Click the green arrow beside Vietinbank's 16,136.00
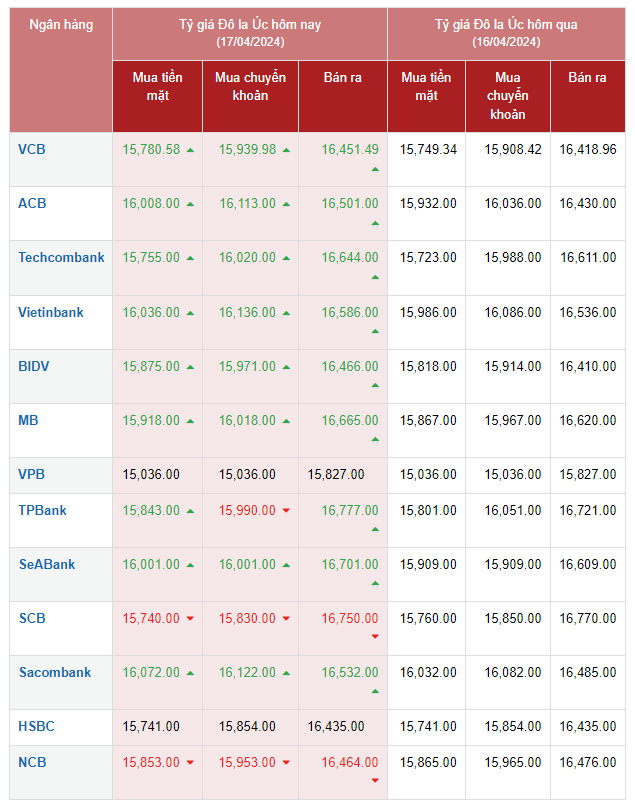The height and width of the screenshot is (809, 635). click(x=286, y=313)
